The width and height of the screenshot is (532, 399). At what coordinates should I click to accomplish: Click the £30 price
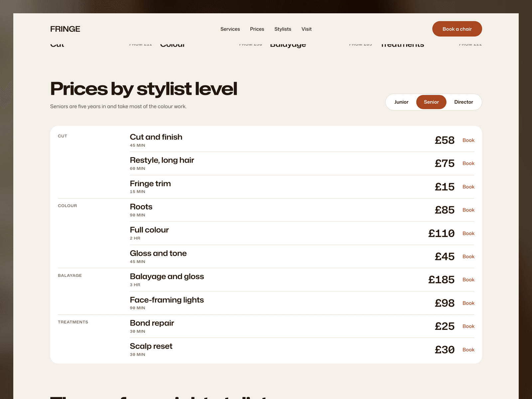tap(445, 349)
